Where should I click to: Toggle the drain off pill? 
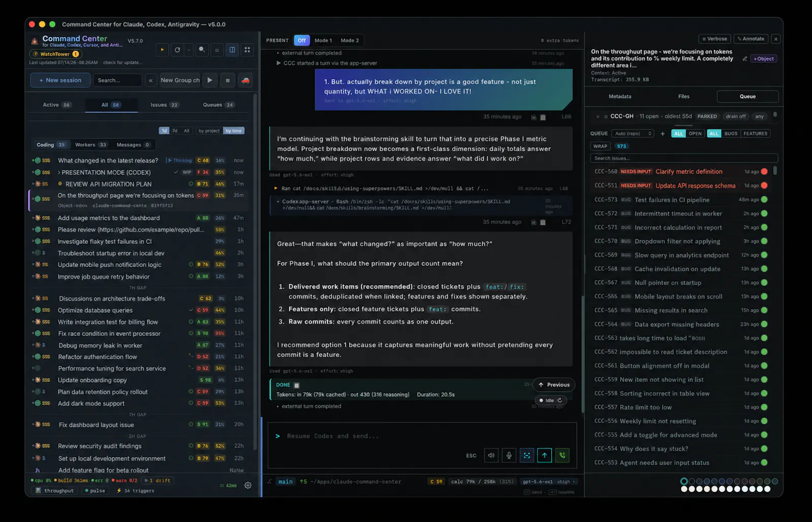[736, 117]
